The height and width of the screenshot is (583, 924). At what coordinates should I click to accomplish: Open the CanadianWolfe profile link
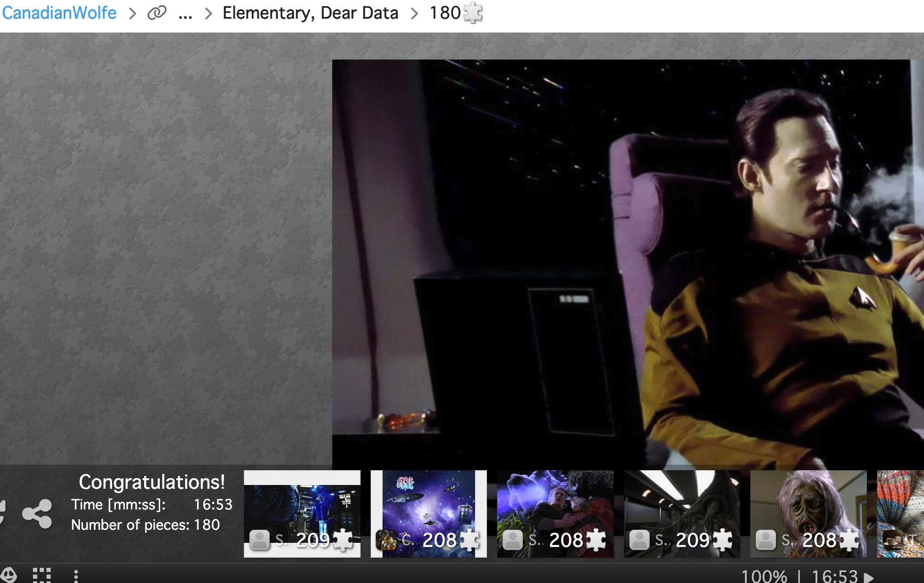coord(59,13)
